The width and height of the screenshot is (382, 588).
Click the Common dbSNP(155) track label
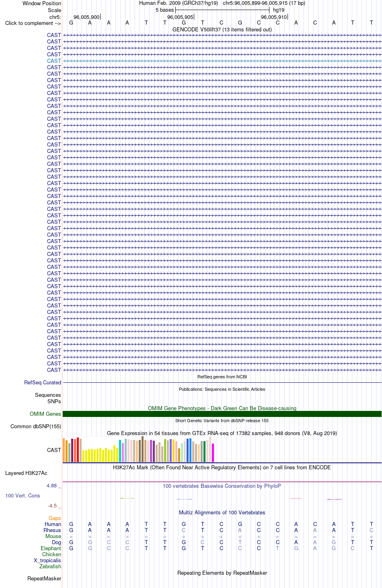pos(36,427)
